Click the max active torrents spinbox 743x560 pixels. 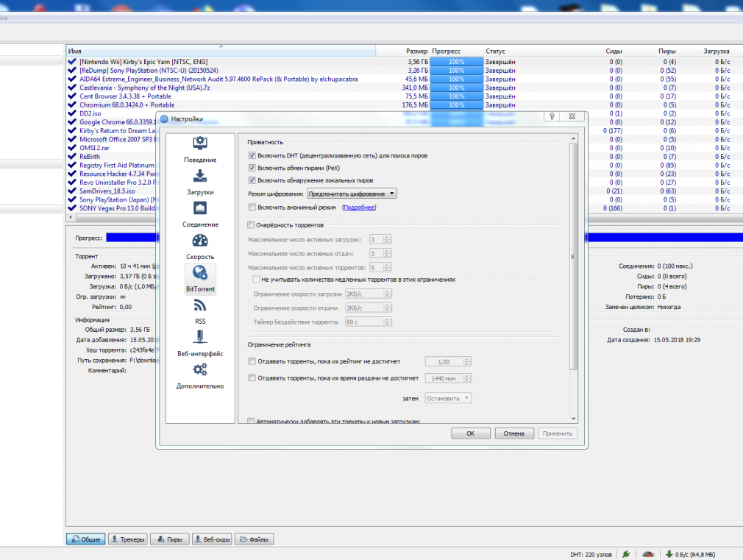click(380, 267)
